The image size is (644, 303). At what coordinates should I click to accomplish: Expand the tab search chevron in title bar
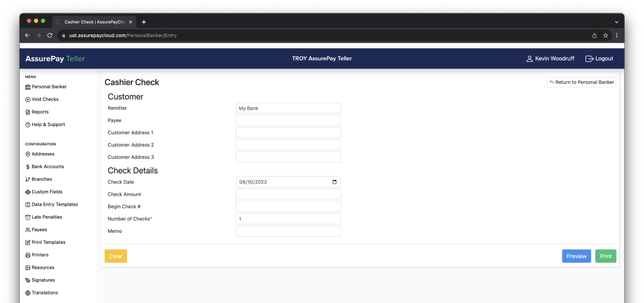616,22
